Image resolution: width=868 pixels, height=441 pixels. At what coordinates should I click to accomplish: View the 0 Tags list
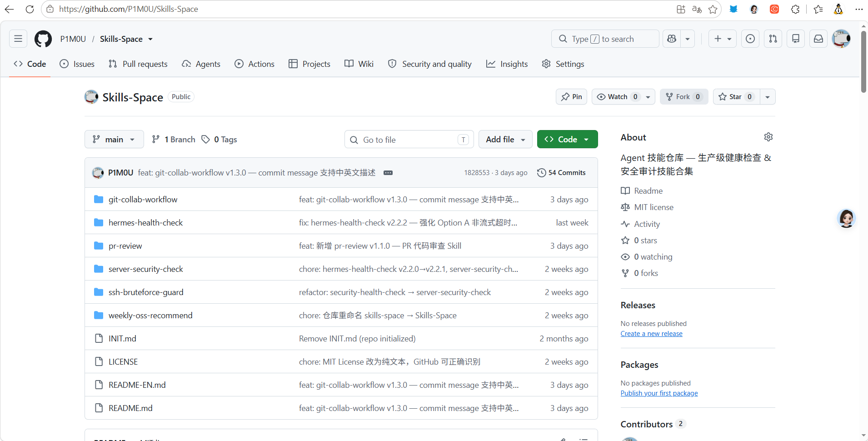(x=219, y=139)
